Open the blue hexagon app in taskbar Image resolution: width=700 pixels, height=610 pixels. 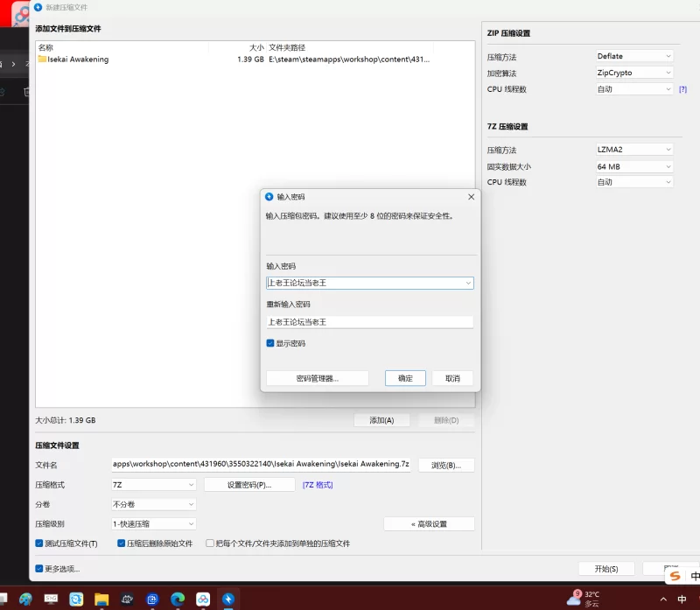[x=152, y=599]
